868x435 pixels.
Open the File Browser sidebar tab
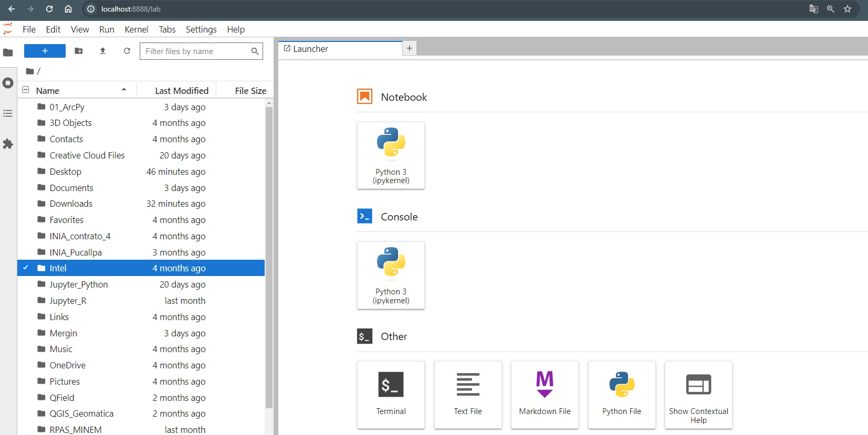coord(8,52)
